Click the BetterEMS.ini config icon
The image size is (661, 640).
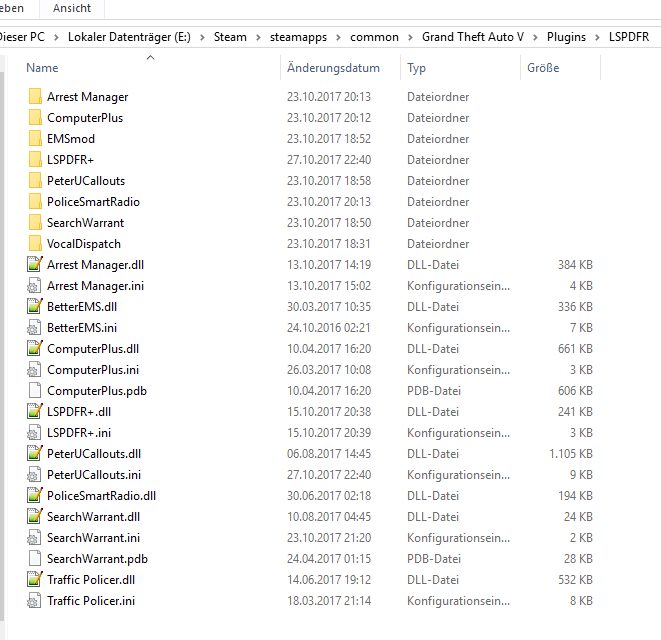point(35,328)
